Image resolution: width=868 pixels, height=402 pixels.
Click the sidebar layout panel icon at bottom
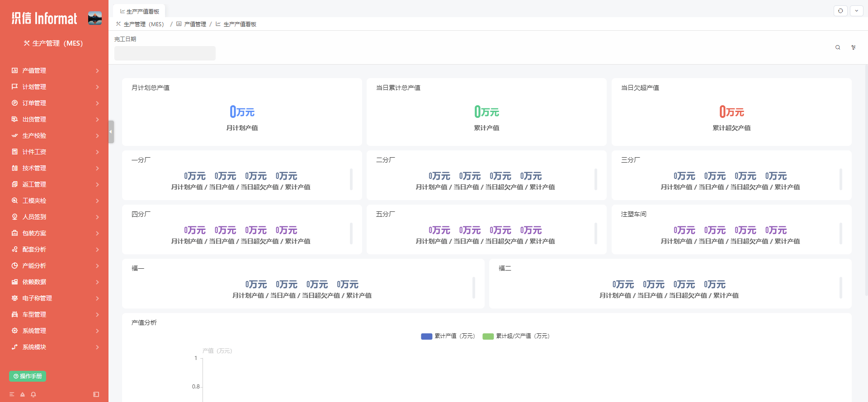(96, 394)
